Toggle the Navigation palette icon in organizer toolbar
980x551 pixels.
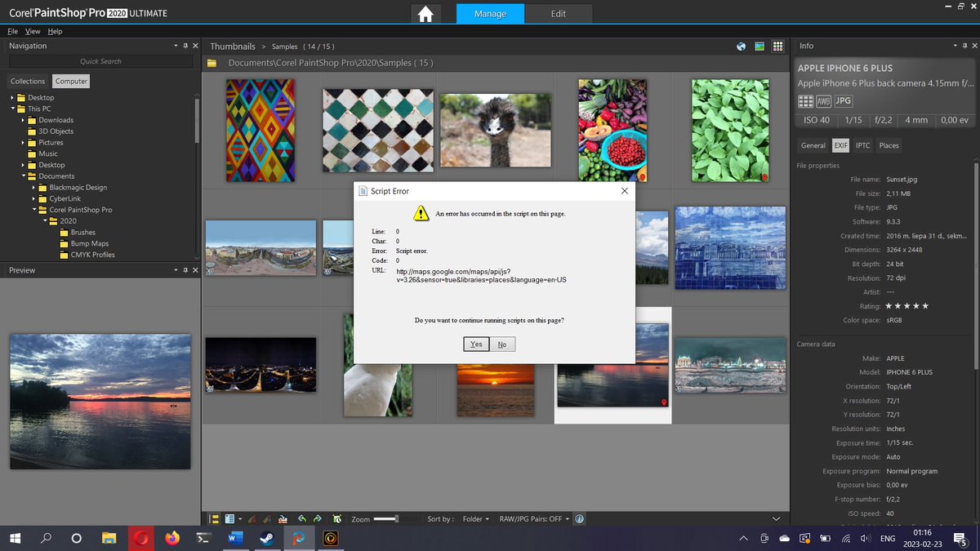(214, 518)
